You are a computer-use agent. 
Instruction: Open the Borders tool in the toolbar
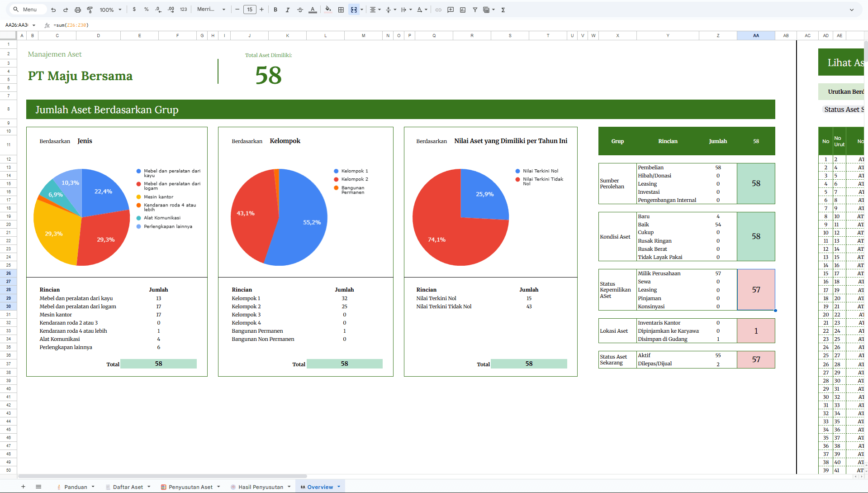click(x=341, y=10)
